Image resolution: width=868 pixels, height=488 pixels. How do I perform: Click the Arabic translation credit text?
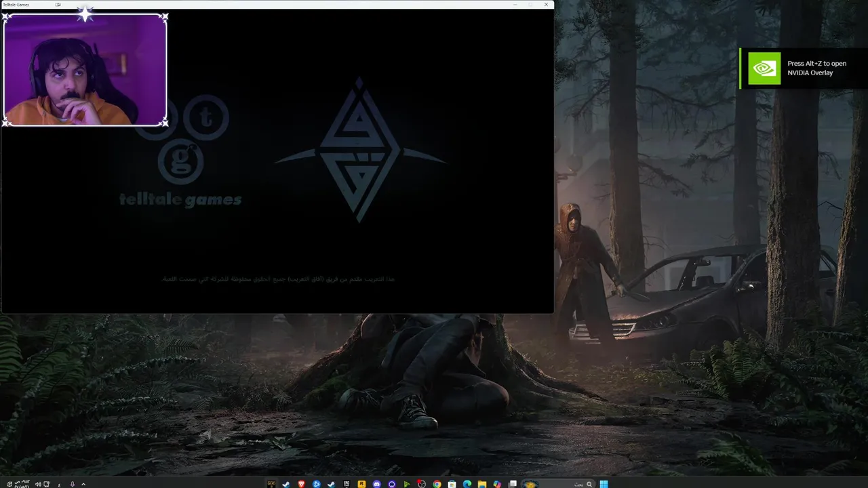[278, 279]
